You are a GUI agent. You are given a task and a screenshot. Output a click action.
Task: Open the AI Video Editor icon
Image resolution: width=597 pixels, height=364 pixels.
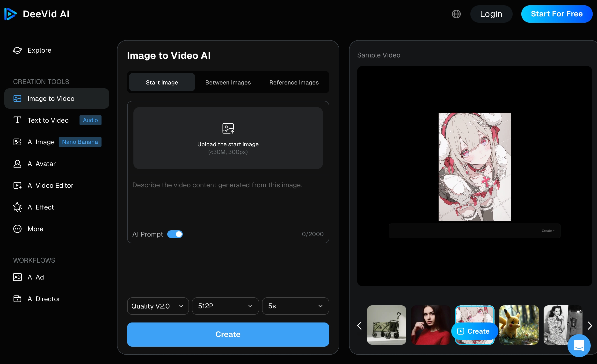click(17, 186)
